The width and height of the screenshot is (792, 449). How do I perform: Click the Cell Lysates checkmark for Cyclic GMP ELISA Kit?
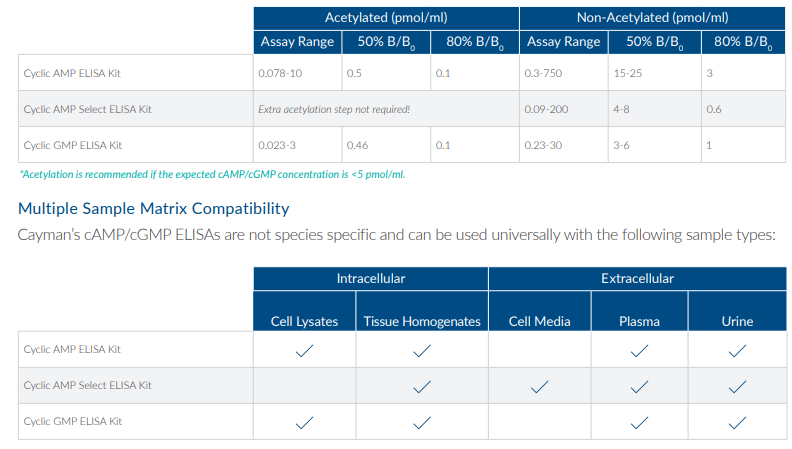coord(304,422)
